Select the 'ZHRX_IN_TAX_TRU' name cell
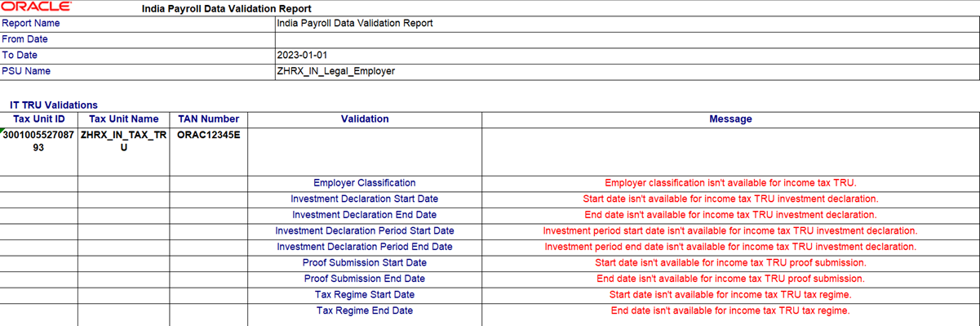The height and width of the screenshot is (326, 980). (124, 151)
